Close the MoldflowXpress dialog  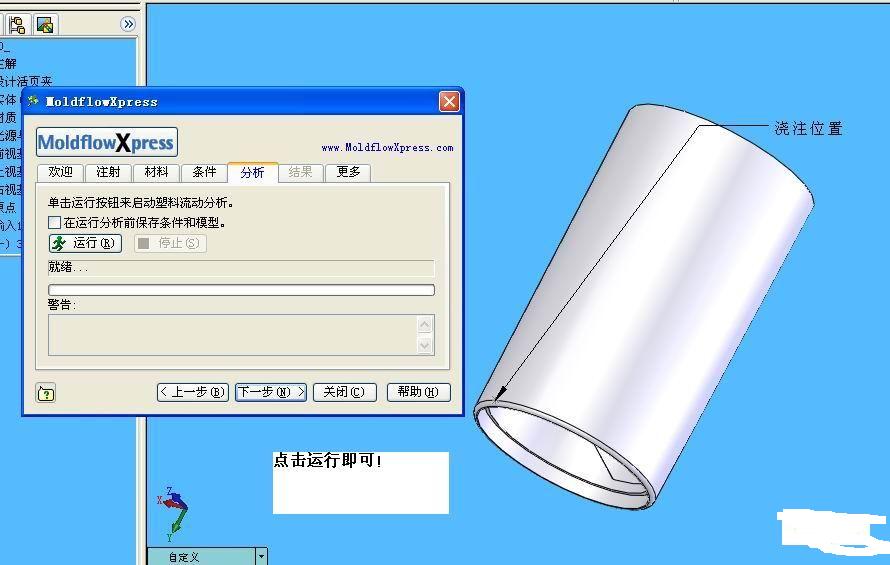(449, 102)
